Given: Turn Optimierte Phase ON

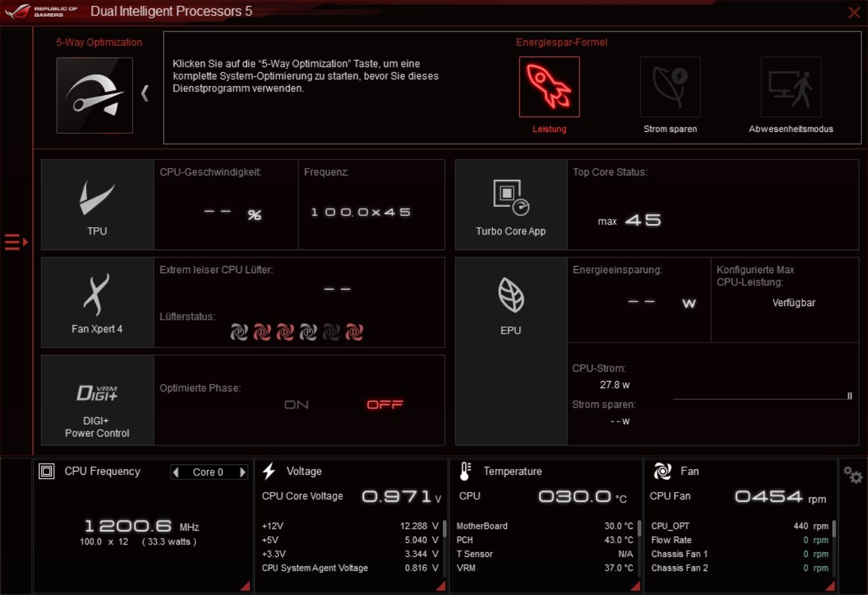Looking at the screenshot, I should (x=296, y=405).
